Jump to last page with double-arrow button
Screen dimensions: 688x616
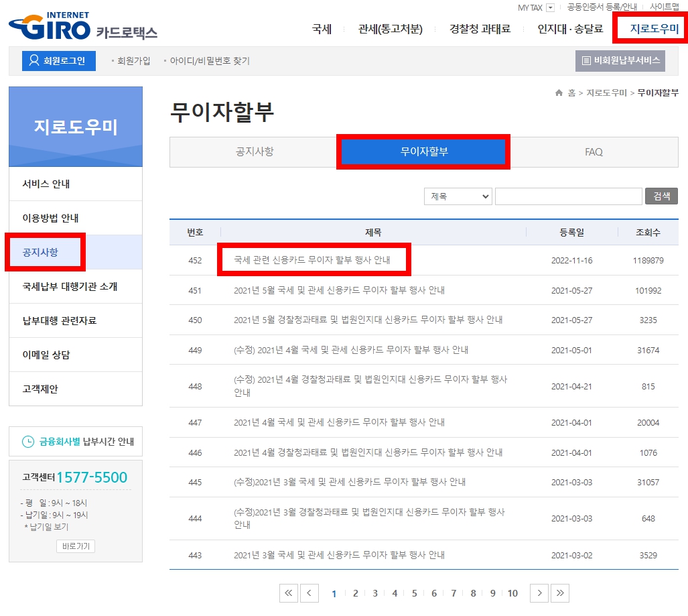[x=559, y=593]
